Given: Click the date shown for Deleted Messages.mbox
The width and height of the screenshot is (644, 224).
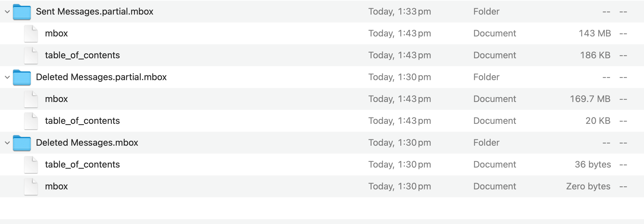Looking at the screenshot, I should (399, 143).
